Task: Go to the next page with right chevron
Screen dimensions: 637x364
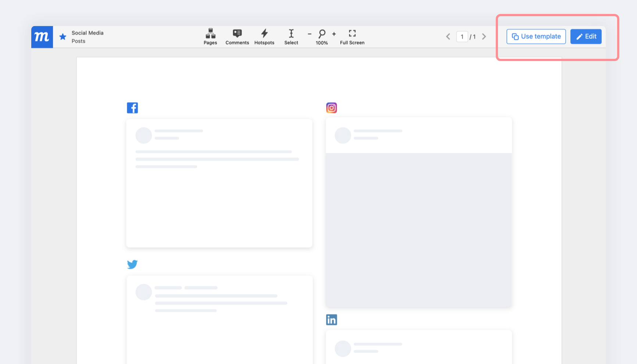Action: tap(484, 36)
